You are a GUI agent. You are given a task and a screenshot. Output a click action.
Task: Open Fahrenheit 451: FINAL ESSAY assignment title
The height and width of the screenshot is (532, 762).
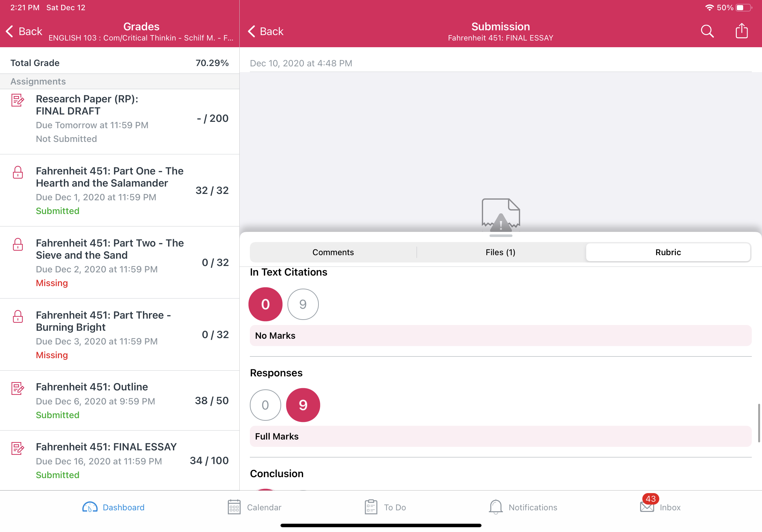(106, 447)
